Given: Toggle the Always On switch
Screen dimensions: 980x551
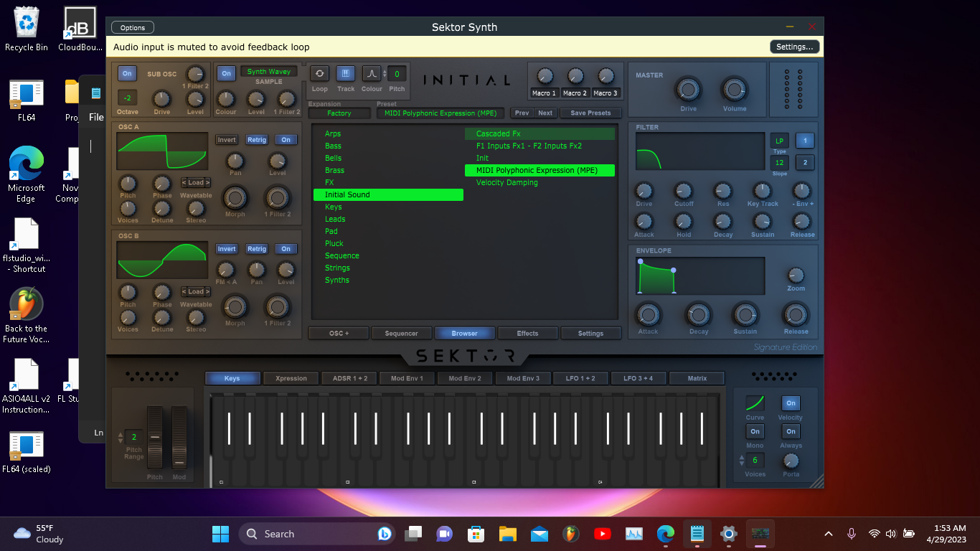Looking at the screenshot, I should [791, 431].
